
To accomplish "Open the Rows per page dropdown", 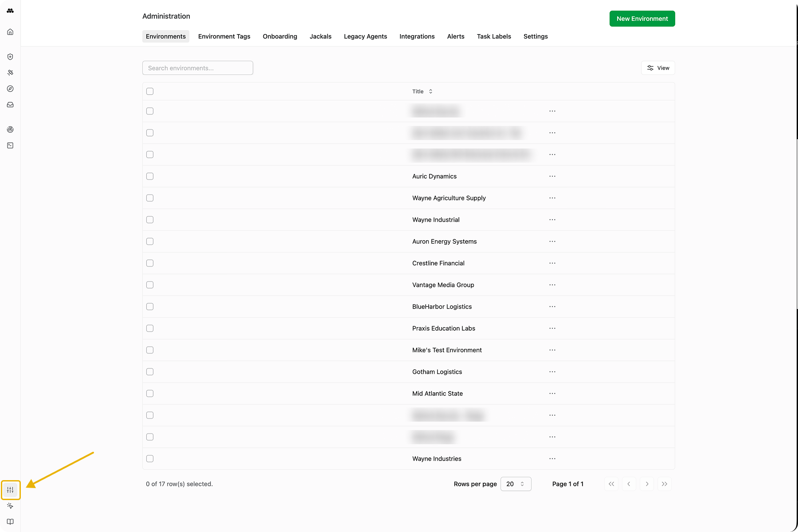I will pyautogui.click(x=516, y=484).
